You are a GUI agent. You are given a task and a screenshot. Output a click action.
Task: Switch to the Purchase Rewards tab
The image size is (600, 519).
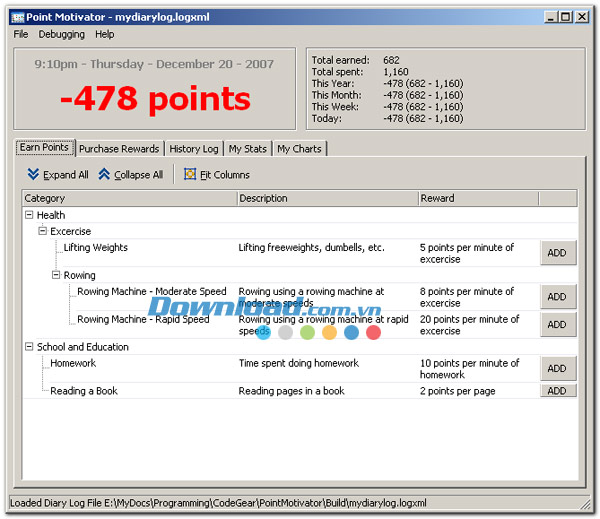119,149
